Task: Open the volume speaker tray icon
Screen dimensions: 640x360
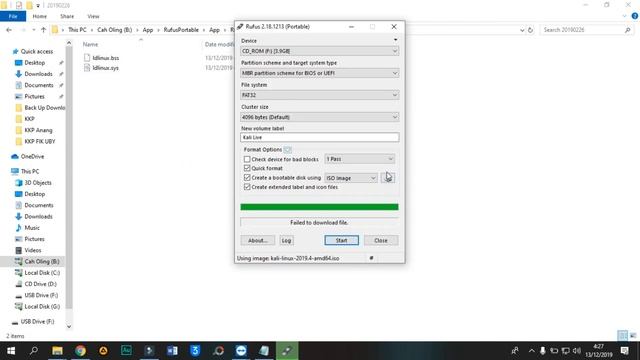Action: point(576,351)
